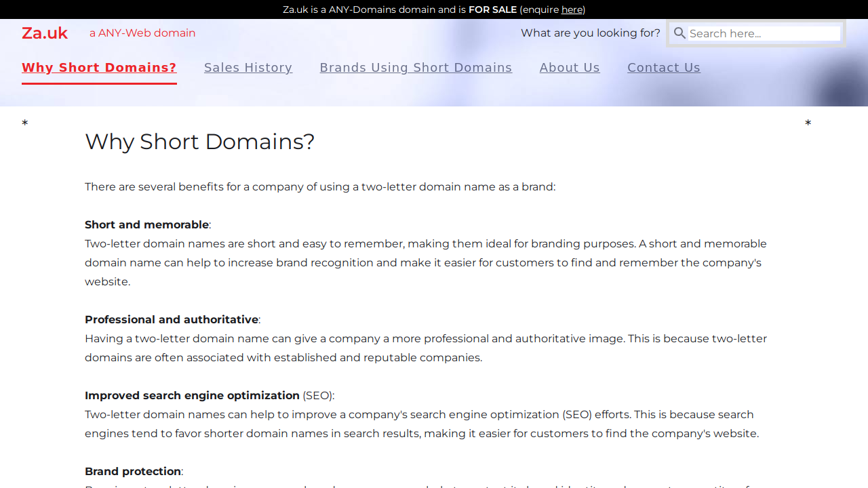The width and height of the screenshot is (868, 488).
Task: Click the 'a ANY-Web domain' tagline
Action: click(142, 33)
